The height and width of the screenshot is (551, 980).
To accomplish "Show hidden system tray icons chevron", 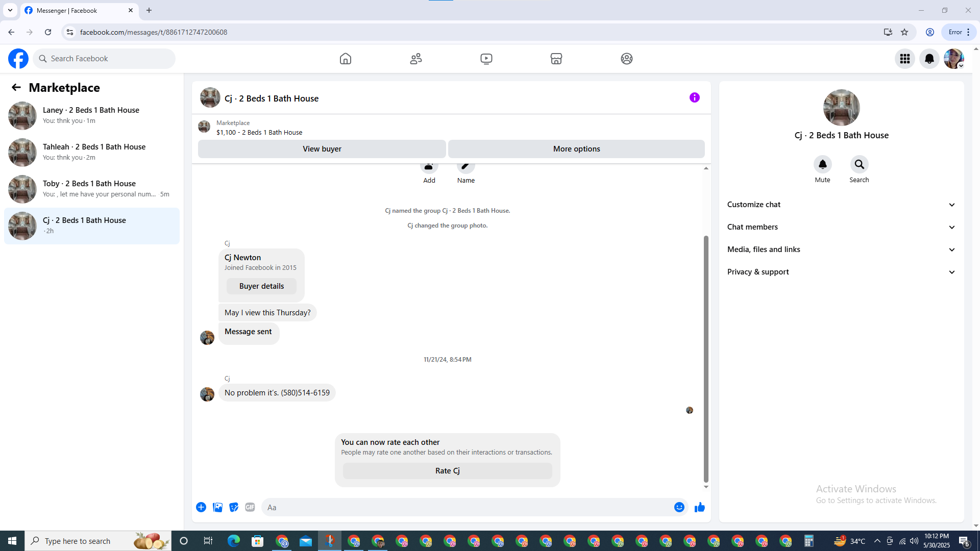I will pyautogui.click(x=877, y=541).
